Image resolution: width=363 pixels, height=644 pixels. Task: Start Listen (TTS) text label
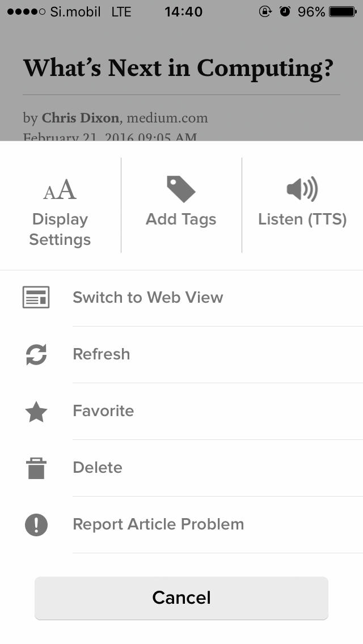point(302,219)
